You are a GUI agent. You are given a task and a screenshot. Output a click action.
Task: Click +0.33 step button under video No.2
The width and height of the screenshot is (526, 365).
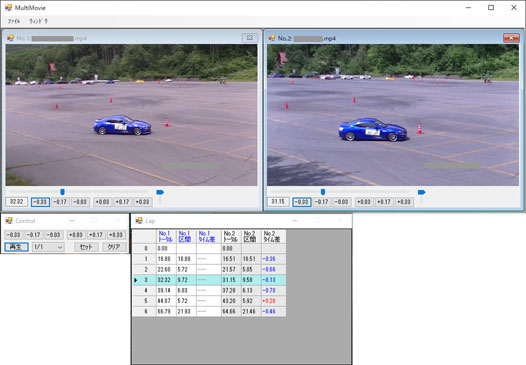(x=404, y=202)
